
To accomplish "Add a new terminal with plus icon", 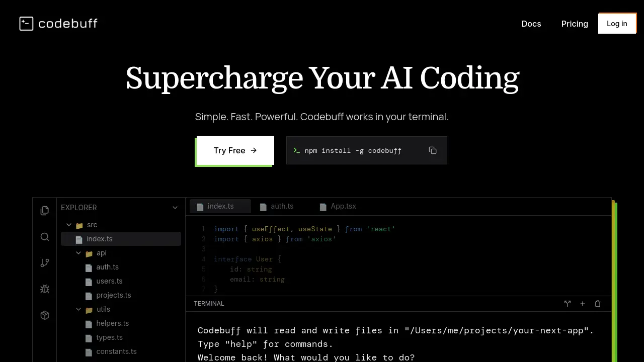I will (x=583, y=304).
